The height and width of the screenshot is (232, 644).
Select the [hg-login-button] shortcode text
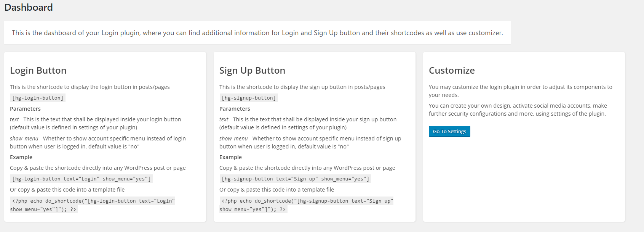point(37,98)
